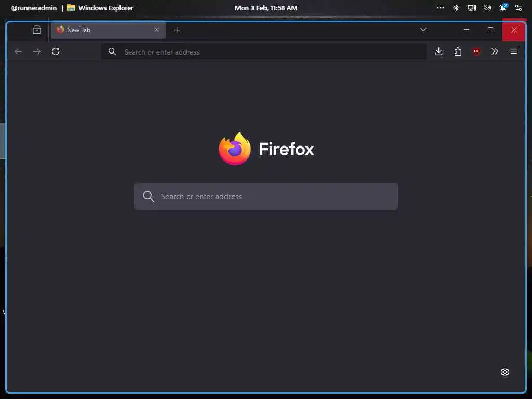Viewport: 532px width, 399px height.
Task: Click the page center search box
Action: pos(266,196)
